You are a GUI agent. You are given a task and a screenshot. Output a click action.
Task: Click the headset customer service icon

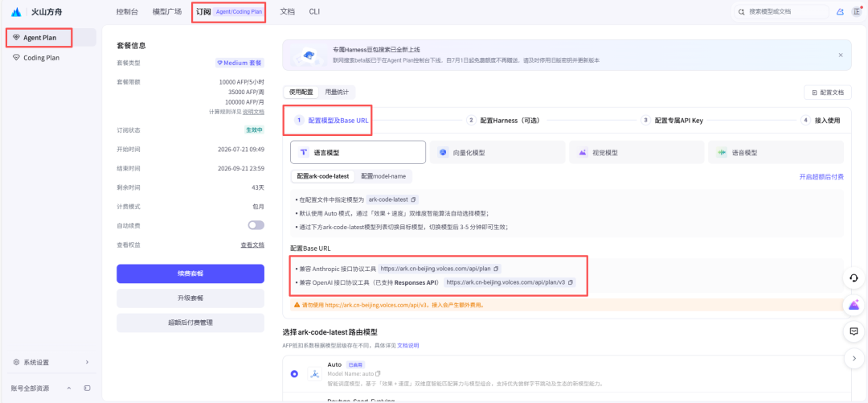pyautogui.click(x=854, y=278)
